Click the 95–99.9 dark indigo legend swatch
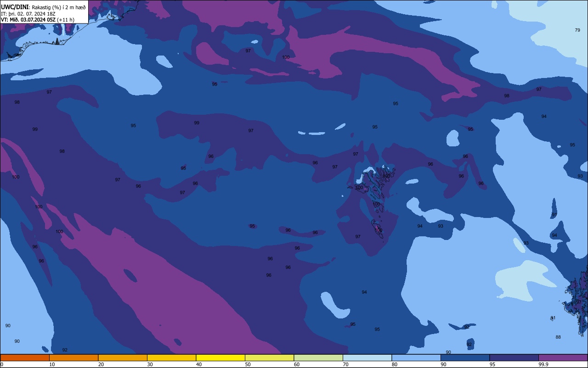Image resolution: width=588 pixels, height=368 pixels. pyautogui.click(x=514, y=357)
